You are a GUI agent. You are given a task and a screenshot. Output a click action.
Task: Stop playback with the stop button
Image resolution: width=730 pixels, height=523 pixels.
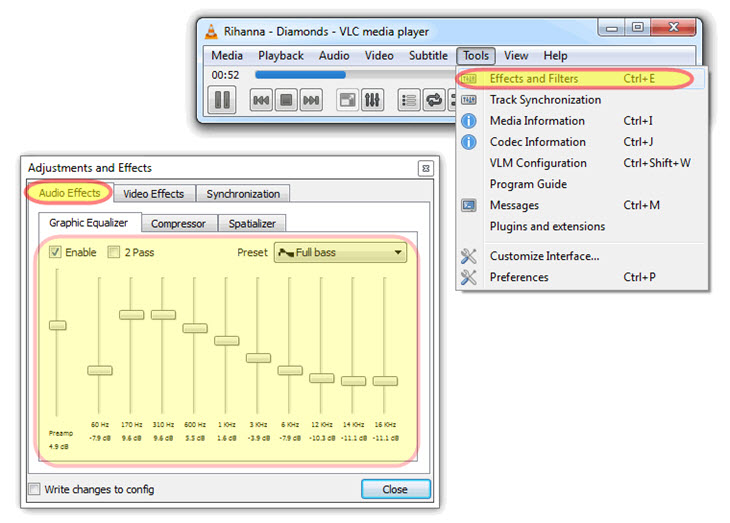point(286,100)
